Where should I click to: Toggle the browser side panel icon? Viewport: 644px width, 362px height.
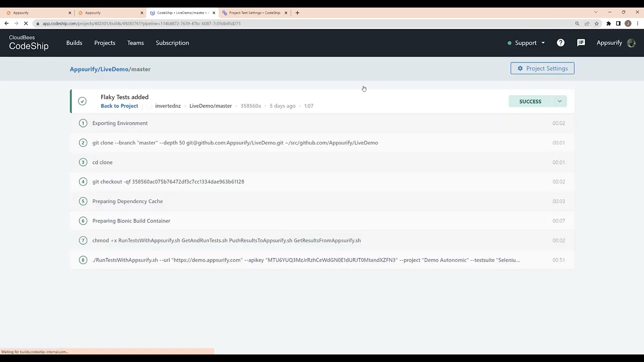click(618, 23)
